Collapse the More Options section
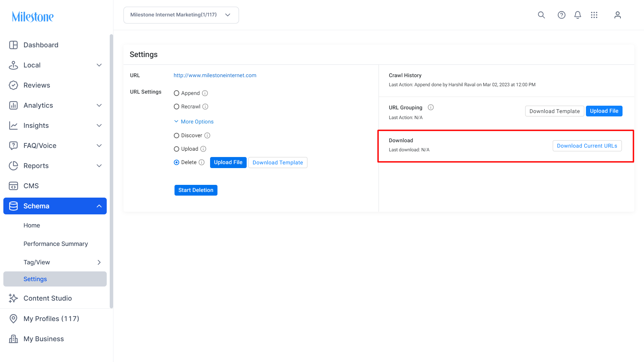Viewport: 644px width, 362px height. point(194,121)
